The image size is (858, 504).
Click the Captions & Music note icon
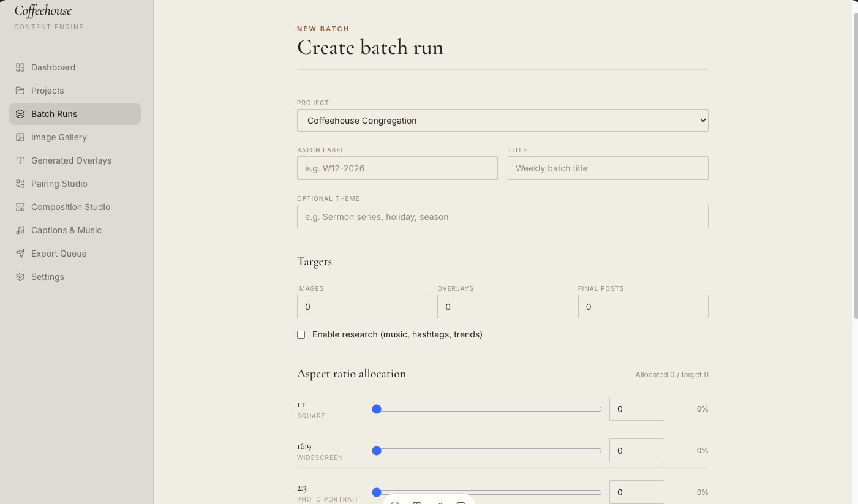point(20,230)
